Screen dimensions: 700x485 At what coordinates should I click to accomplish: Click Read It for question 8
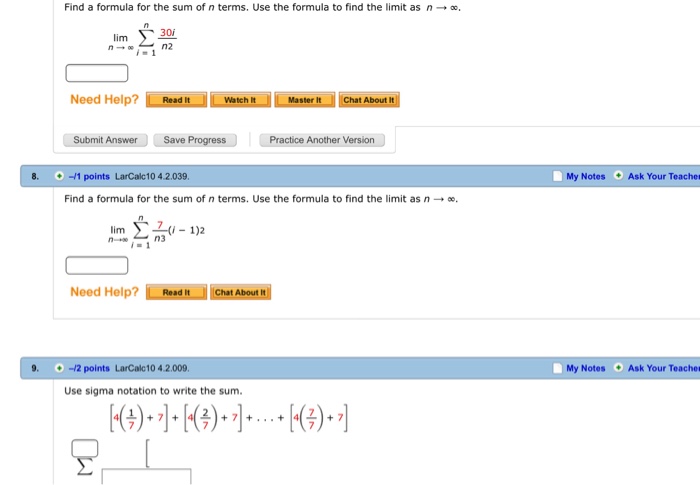[176, 292]
